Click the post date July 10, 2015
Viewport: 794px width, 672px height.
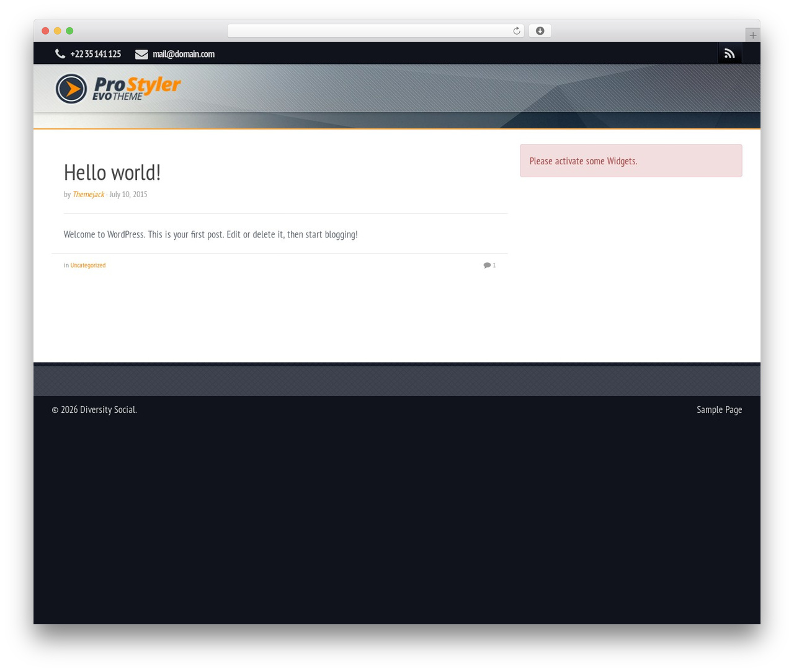coord(128,195)
